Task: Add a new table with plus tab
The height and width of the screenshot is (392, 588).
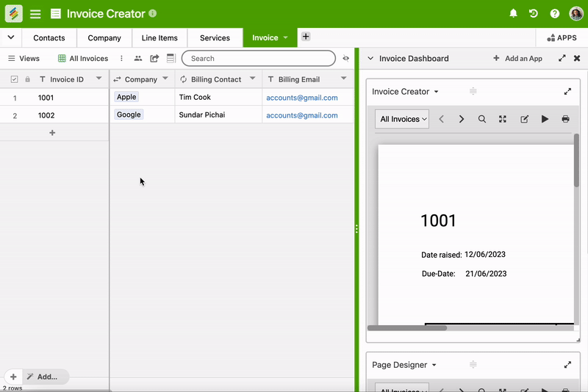Action: [x=306, y=36]
